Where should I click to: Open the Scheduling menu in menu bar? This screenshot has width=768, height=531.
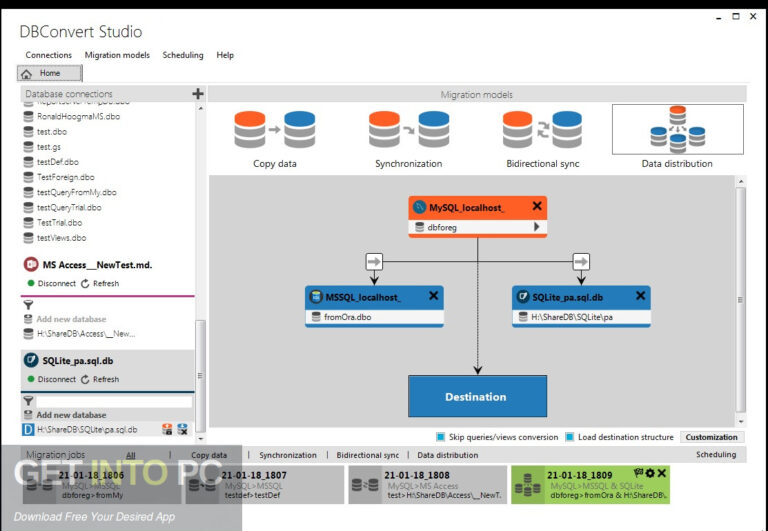[x=183, y=55]
